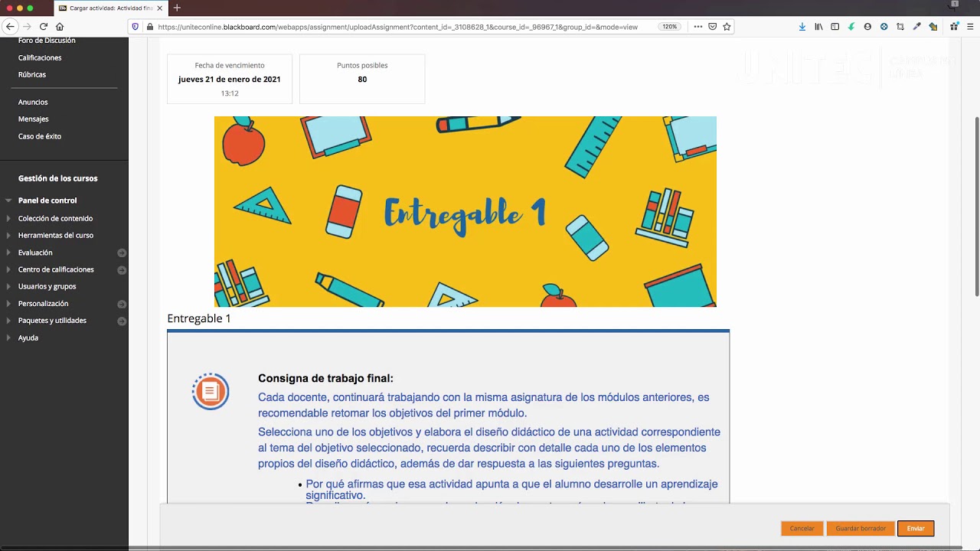Click the Puntos posibles 80 box
Screen dimensions: 980x551
tap(362, 79)
